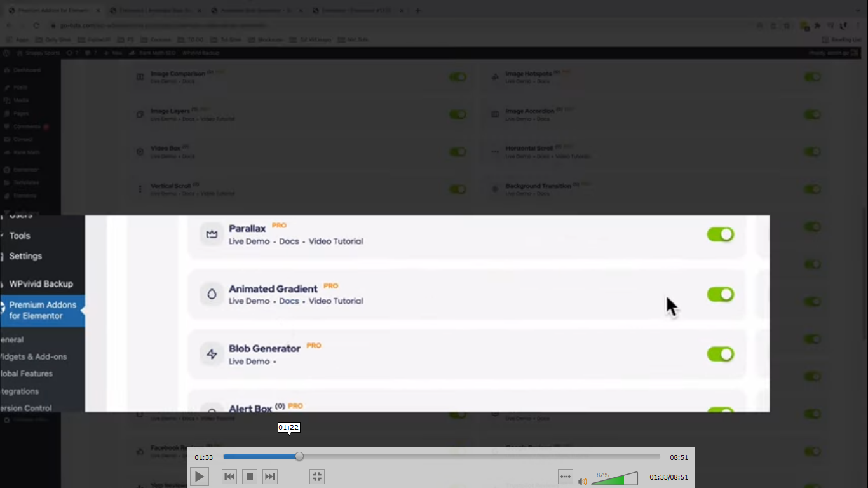The image size is (868, 488).
Task: Switch off the Blob Generator toggle
Action: point(721,354)
